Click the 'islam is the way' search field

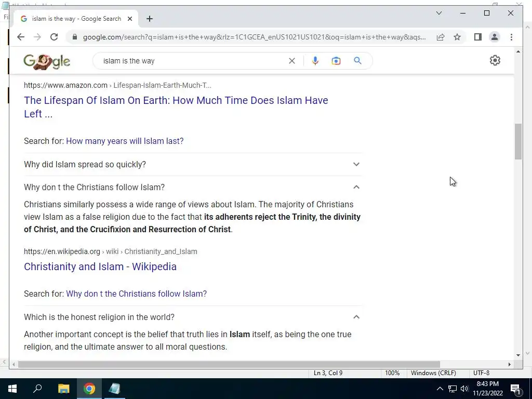[x=193, y=61]
